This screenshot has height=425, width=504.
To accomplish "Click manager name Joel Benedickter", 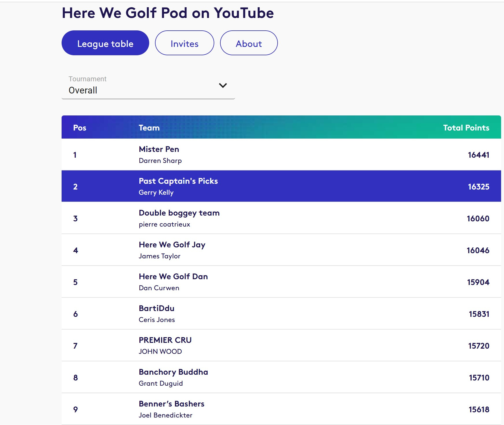I will (x=165, y=415).
